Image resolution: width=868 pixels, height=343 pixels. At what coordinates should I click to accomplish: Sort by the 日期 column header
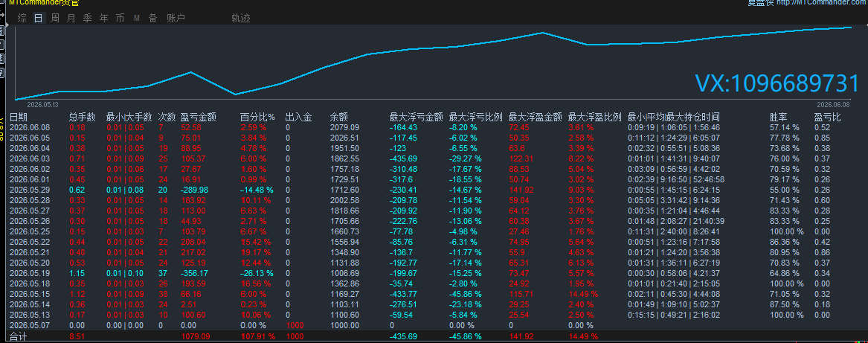(19, 117)
